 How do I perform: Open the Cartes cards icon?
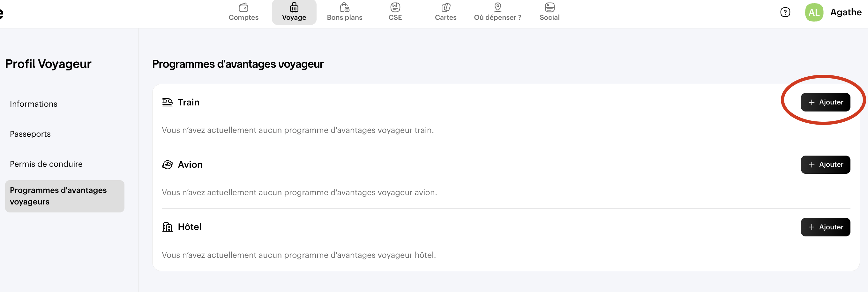[445, 7]
